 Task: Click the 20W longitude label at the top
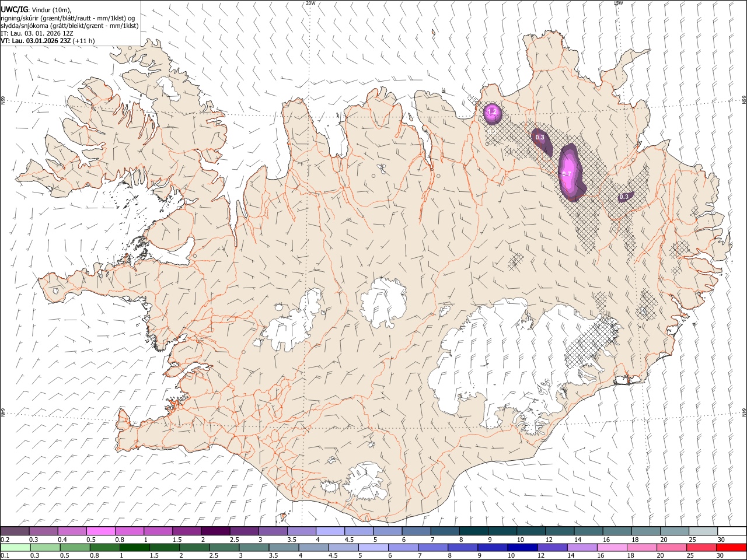(x=310, y=3)
